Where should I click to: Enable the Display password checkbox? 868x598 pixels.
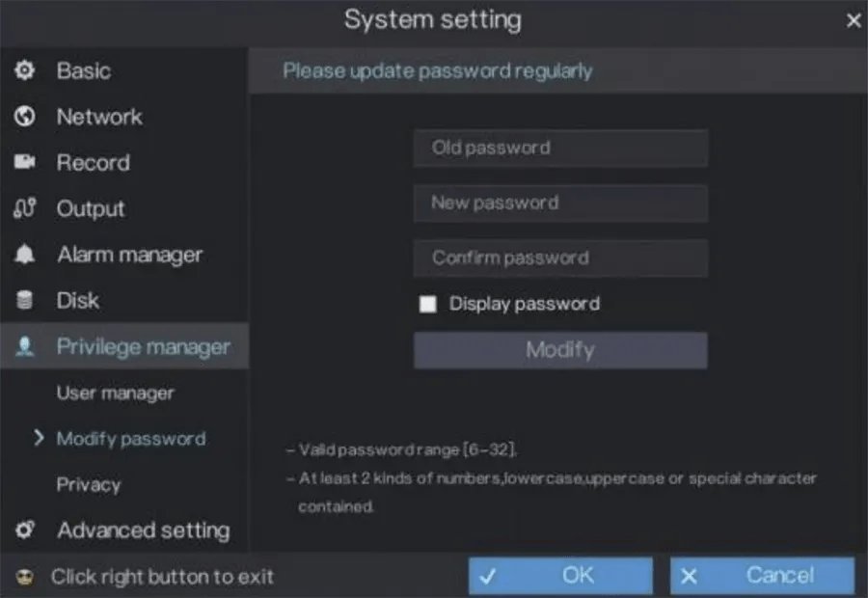[427, 304]
